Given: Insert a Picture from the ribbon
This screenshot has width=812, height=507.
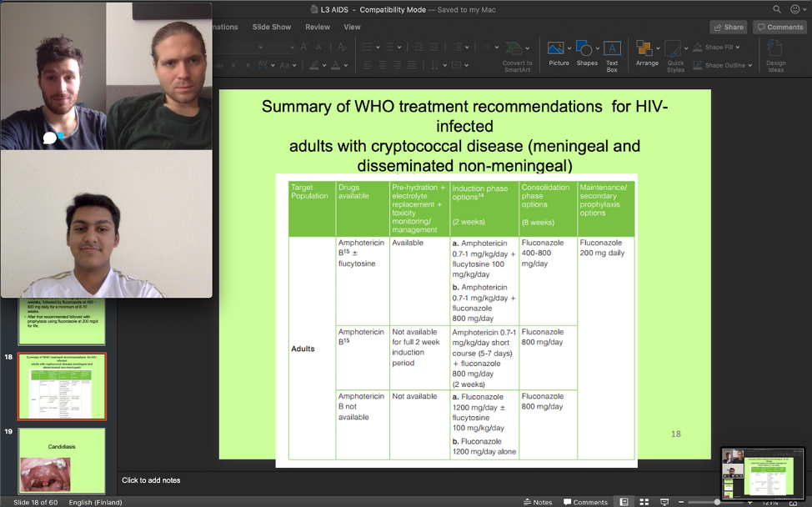Looking at the screenshot, I should click(559, 53).
